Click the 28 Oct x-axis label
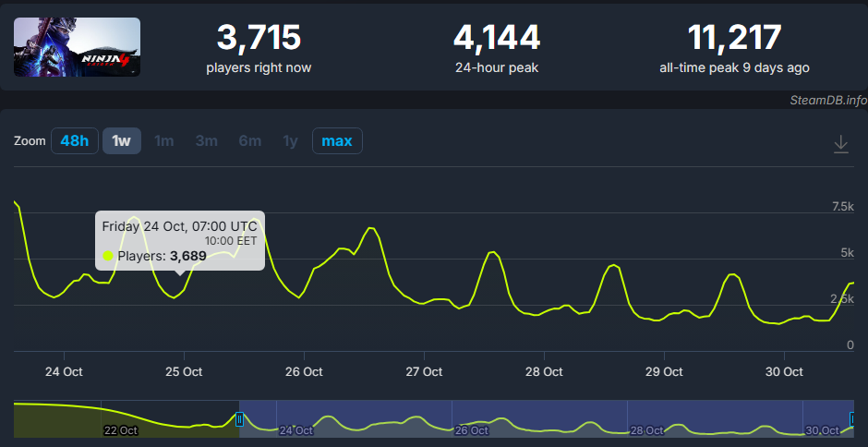This screenshot has height=447, width=868. [544, 371]
